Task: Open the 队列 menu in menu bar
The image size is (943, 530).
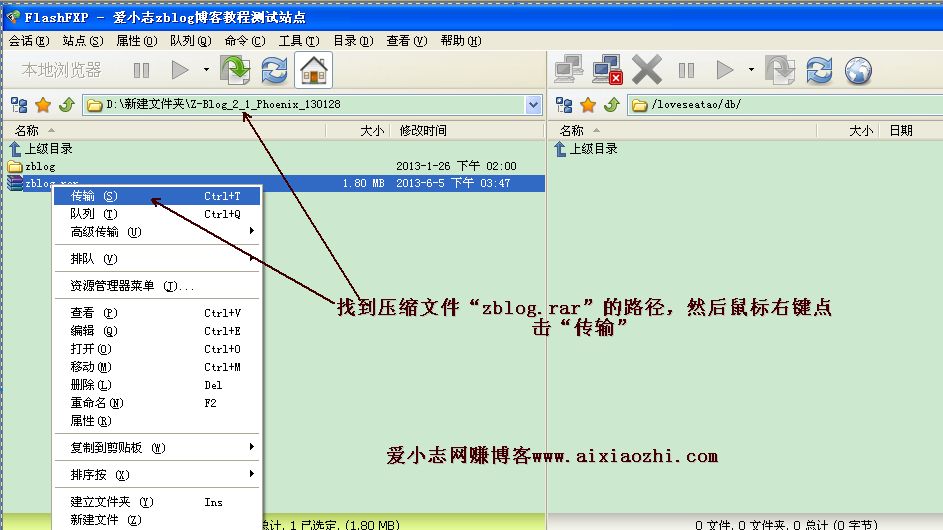Action: click(191, 41)
